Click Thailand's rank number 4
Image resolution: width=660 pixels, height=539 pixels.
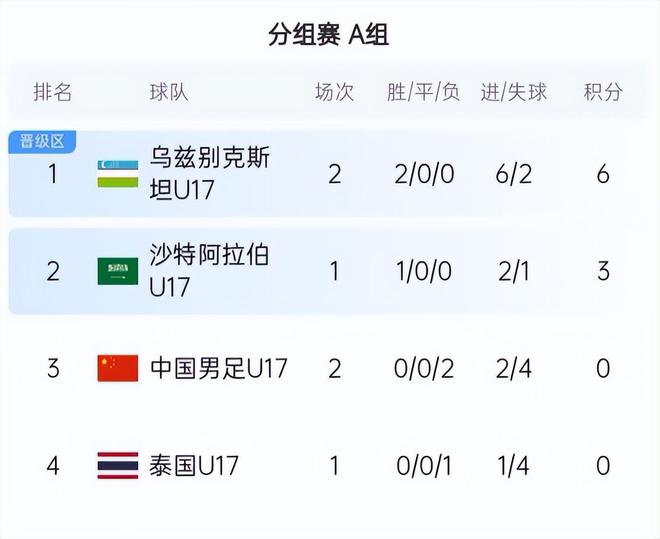(53, 465)
